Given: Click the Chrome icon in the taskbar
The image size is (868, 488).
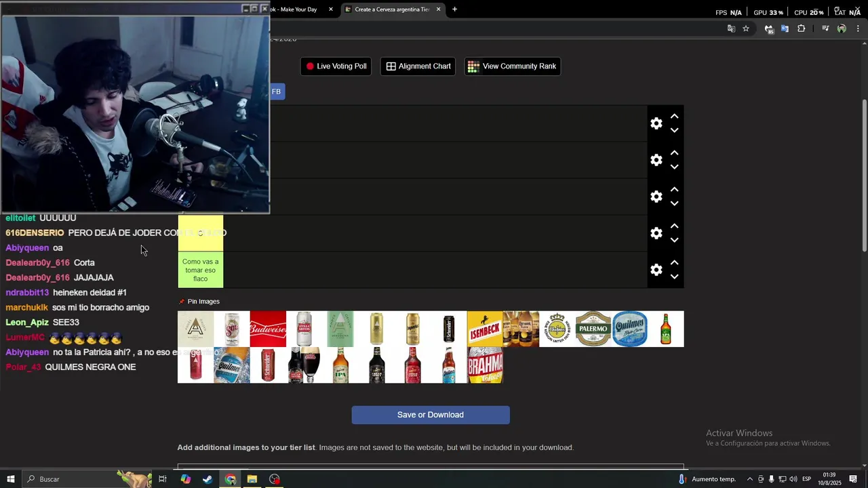Looking at the screenshot, I should coord(231,479).
